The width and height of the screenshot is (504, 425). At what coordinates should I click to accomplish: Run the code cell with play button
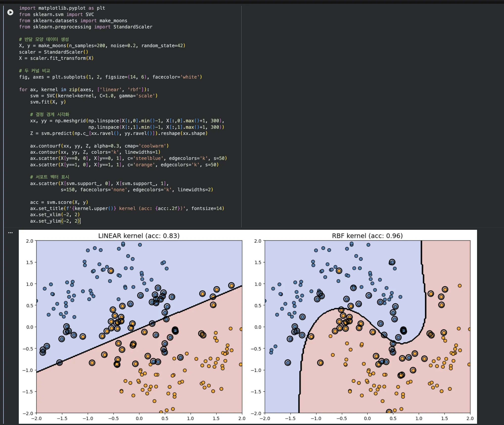(x=10, y=12)
